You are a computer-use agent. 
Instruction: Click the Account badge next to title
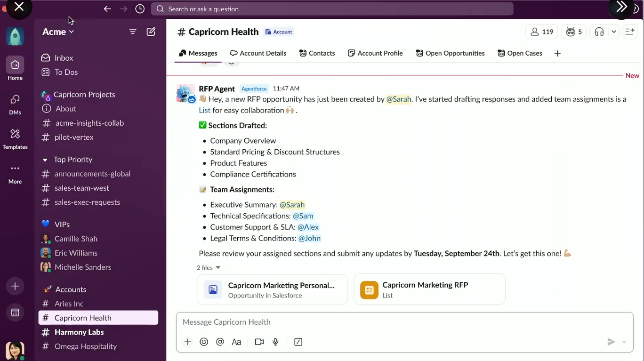(x=279, y=32)
